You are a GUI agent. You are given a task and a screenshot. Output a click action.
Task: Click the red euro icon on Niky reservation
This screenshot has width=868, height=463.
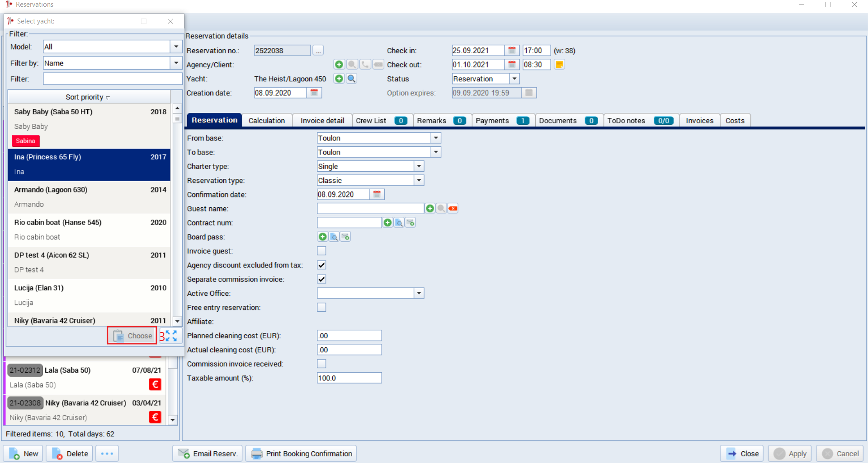pos(155,417)
